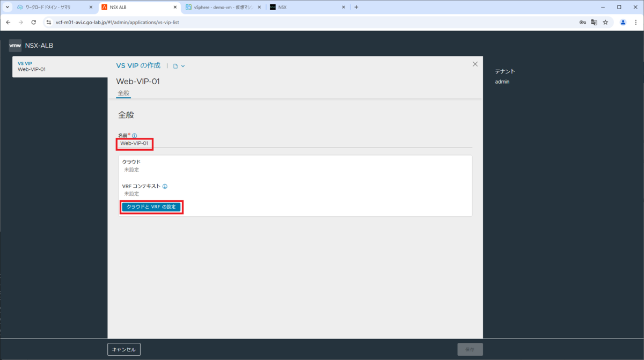This screenshot has height=360, width=644.
Task: Switch to vSphere - demo-vm tab
Action: (x=224, y=7)
